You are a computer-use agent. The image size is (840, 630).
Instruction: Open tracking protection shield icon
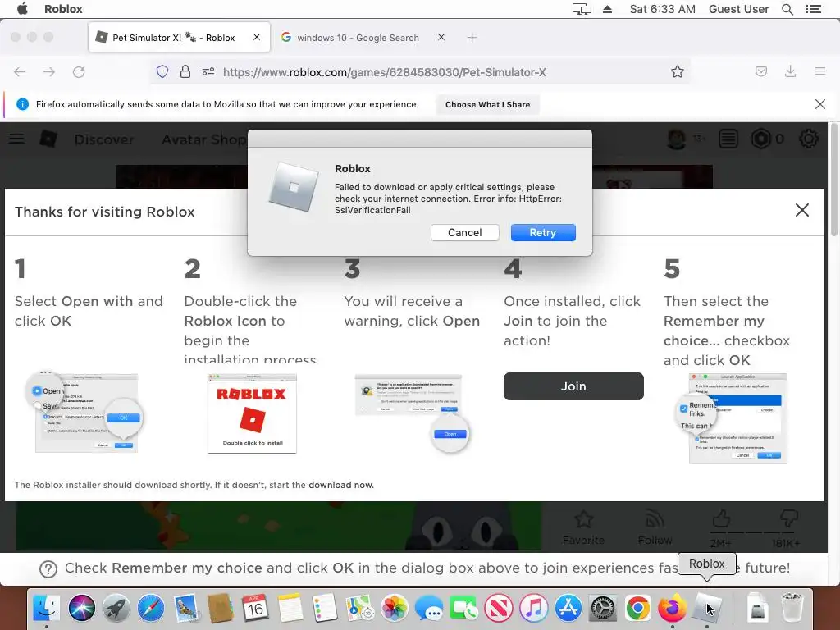tap(162, 72)
